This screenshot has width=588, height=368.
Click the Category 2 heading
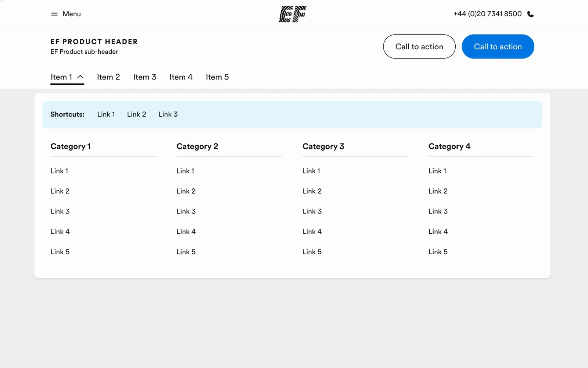[197, 146]
